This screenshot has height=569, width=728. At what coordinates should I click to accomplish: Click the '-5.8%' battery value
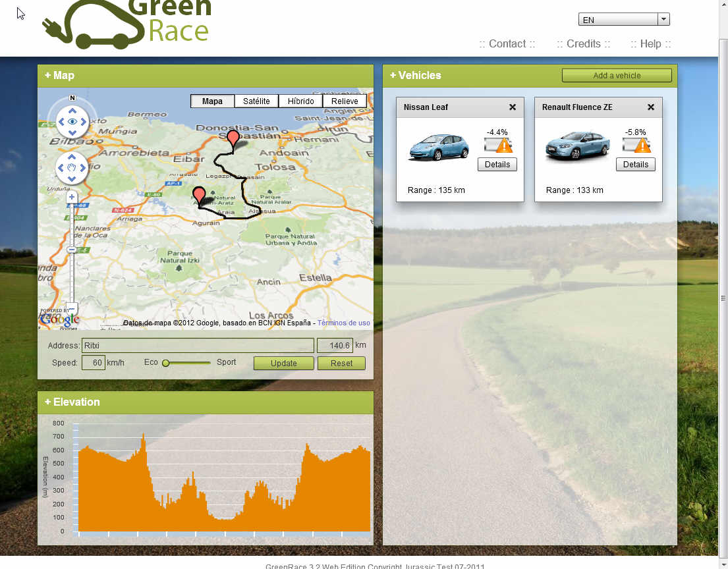click(x=635, y=132)
